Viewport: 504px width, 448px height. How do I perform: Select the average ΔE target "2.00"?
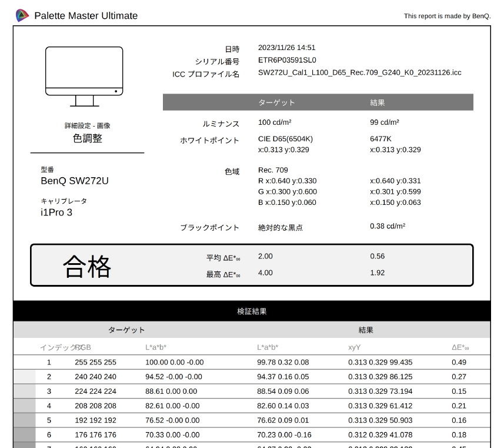[265, 256]
